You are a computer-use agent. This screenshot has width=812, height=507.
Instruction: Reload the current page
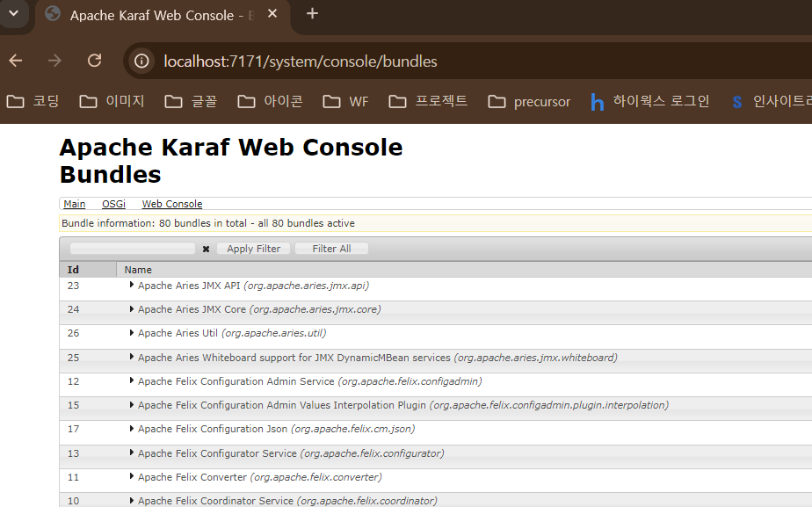pyautogui.click(x=94, y=62)
